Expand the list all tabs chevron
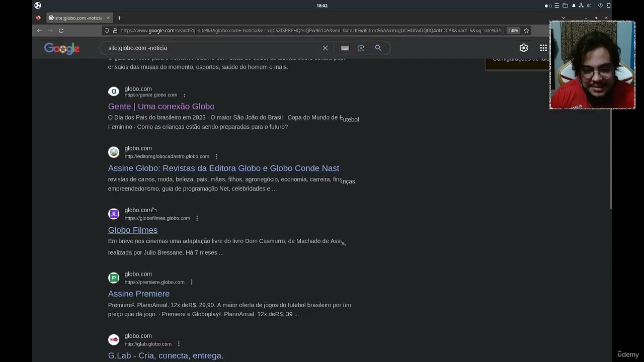Screen dimensions: 644x362 [x=563, y=18]
